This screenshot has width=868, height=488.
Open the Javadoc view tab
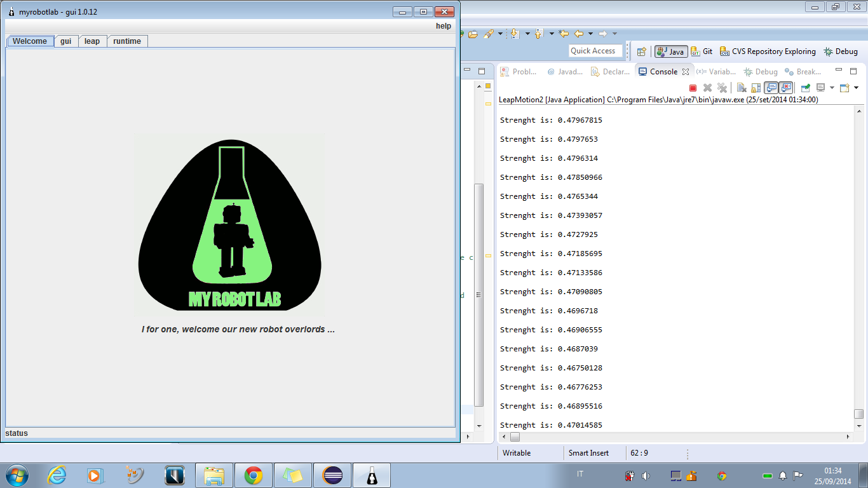[x=565, y=72]
